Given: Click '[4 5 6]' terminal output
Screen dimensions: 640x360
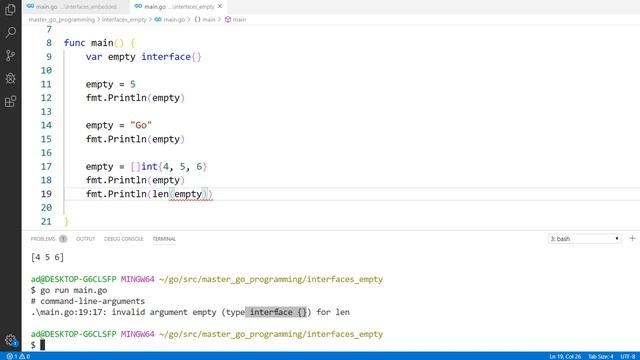Looking at the screenshot, I should pos(47,257).
